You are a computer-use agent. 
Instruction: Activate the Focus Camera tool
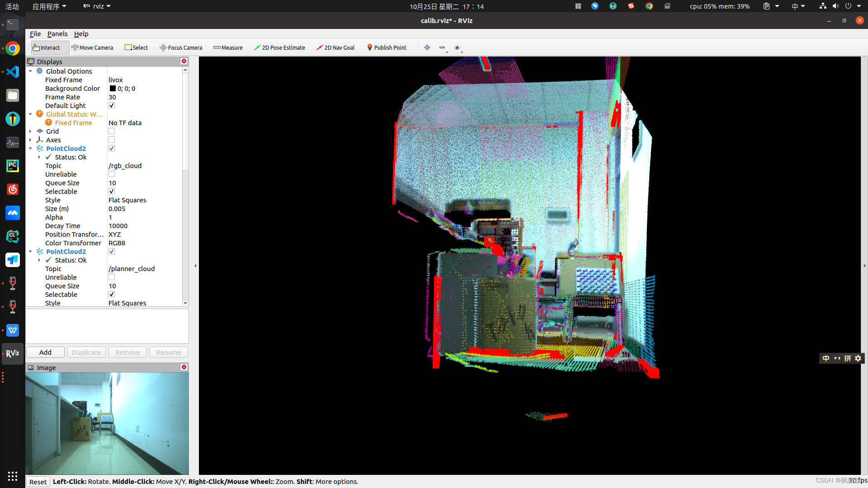click(181, 47)
